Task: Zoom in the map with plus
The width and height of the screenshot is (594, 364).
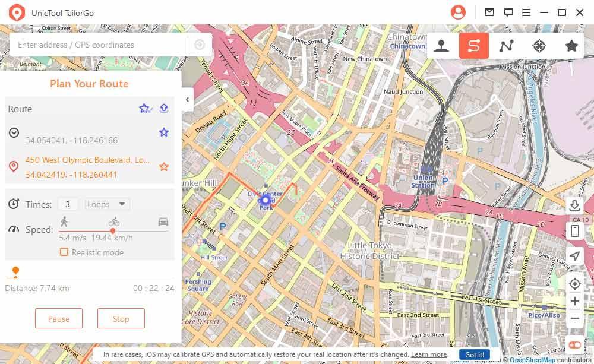Action: pyautogui.click(x=574, y=301)
